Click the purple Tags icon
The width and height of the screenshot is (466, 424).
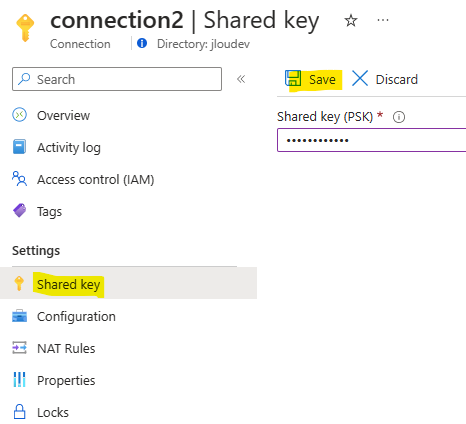coord(19,211)
